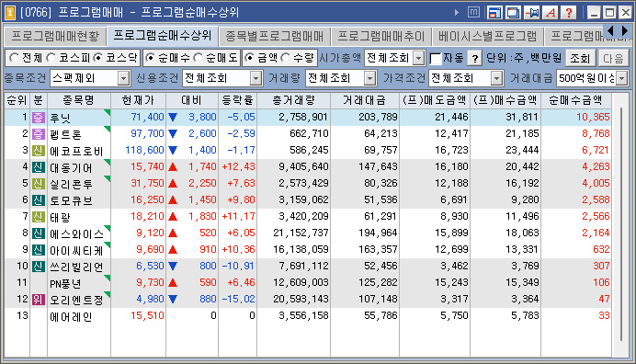Viewport: 636px width, 364px height.
Task: Select the PN풍년 stock name
Action: [65, 283]
